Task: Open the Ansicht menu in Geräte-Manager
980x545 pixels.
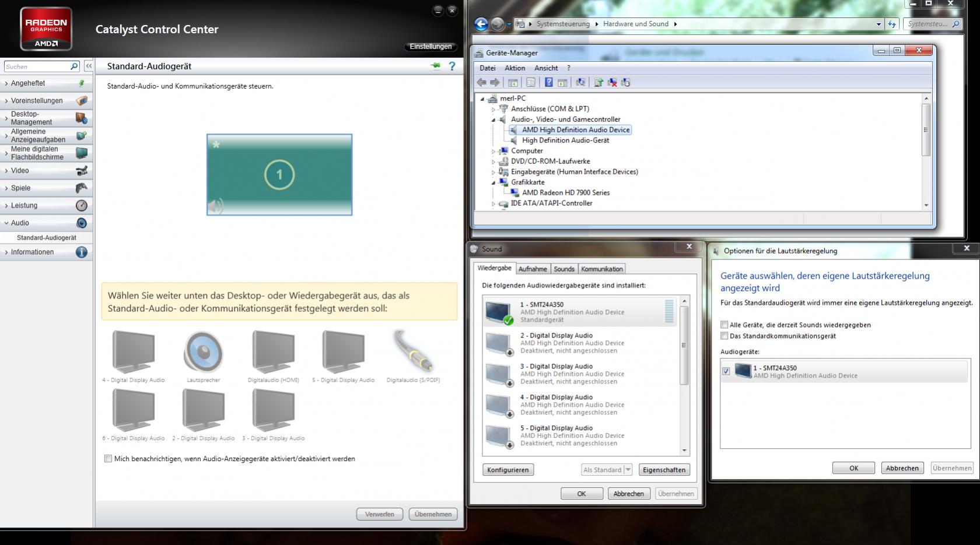Action: 546,68
